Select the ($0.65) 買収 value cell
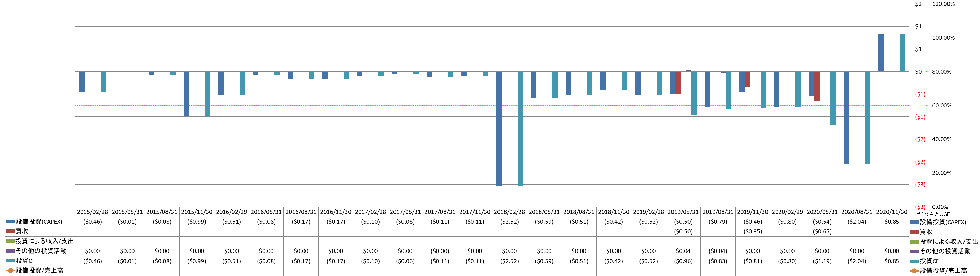The image size is (980, 276). tap(822, 231)
